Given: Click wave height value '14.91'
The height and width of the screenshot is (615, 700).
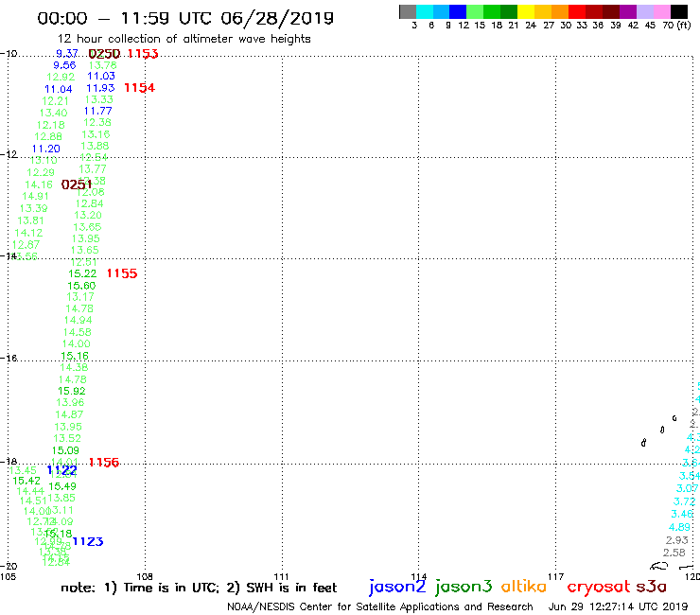Looking at the screenshot, I should (x=35, y=196).
